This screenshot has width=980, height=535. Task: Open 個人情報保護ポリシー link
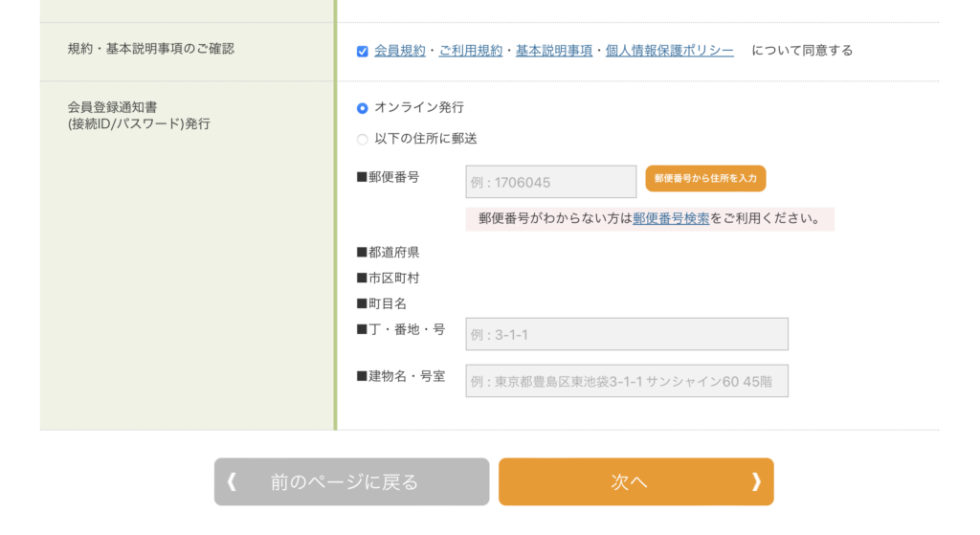point(669,51)
